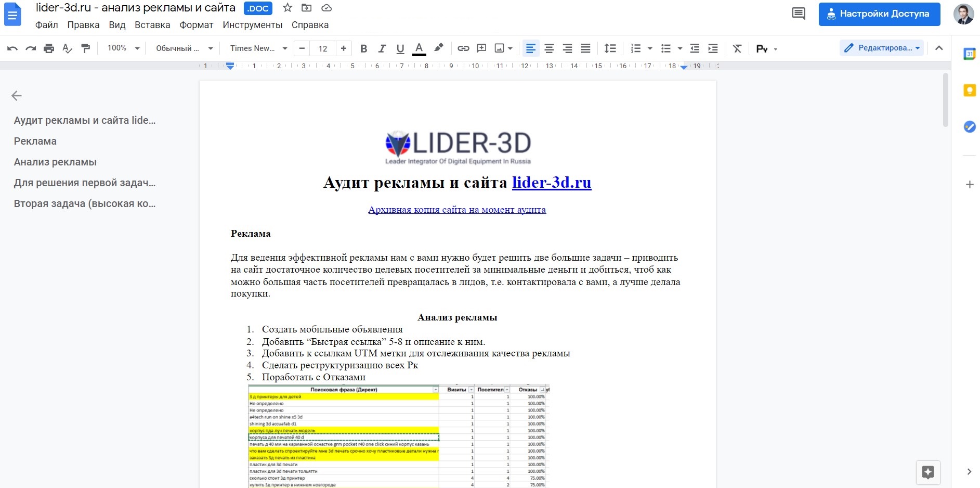Follow the lider-3d.ru hyperlink in title
Viewport: 980px width, 488px height.
click(551, 183)
